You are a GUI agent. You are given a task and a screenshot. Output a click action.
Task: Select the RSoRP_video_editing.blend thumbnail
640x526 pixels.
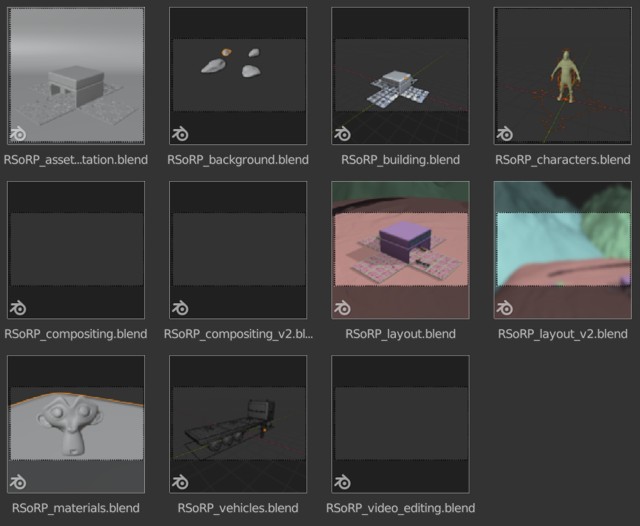click(400, 424)
